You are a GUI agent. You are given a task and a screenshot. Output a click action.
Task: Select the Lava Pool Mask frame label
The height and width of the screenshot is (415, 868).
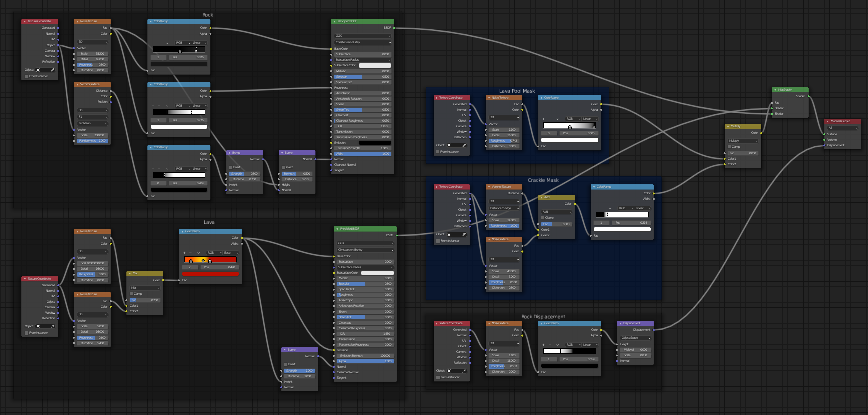coord(517,91)
